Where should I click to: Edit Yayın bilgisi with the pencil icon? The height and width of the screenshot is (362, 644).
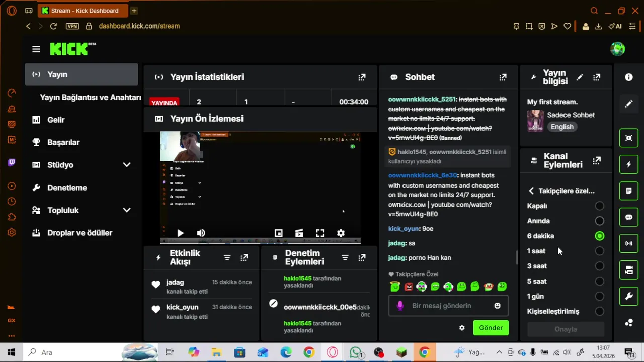[580, 77]
